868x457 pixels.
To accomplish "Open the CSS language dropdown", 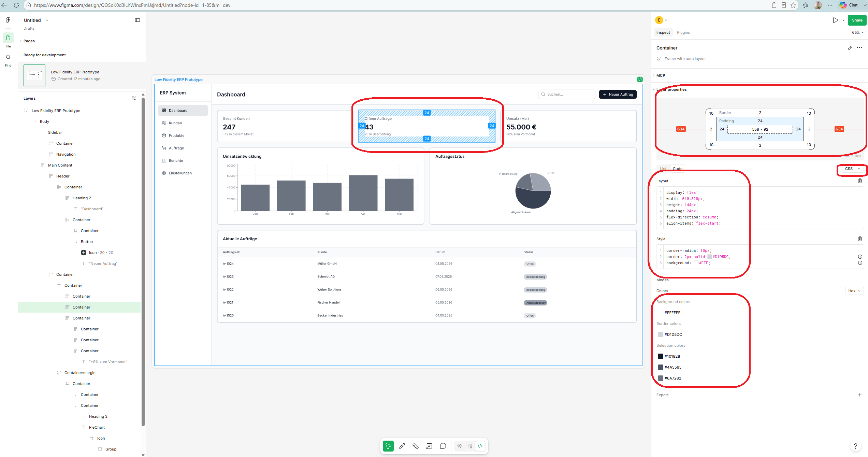I will point(853,169).
